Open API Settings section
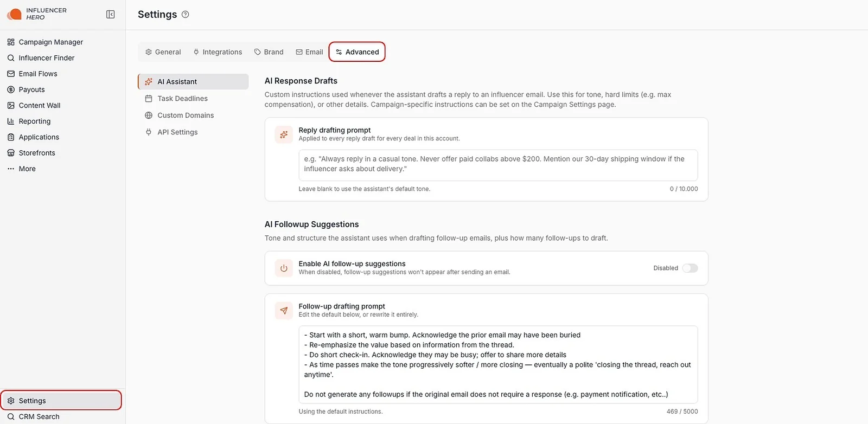 [193, 132]
